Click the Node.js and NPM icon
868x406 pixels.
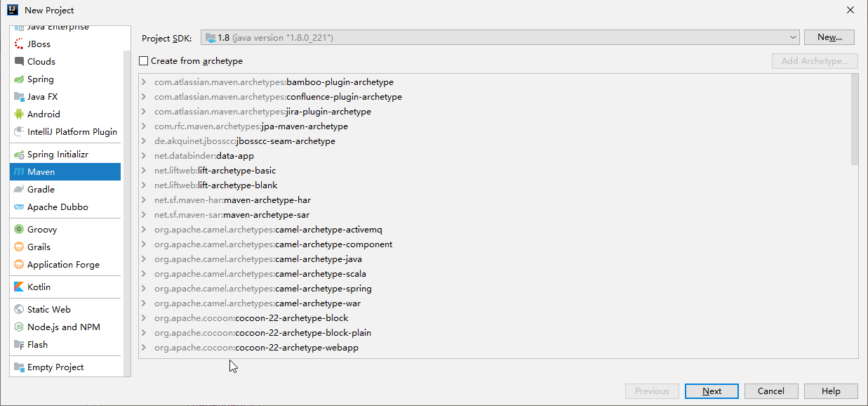point(19,327)
